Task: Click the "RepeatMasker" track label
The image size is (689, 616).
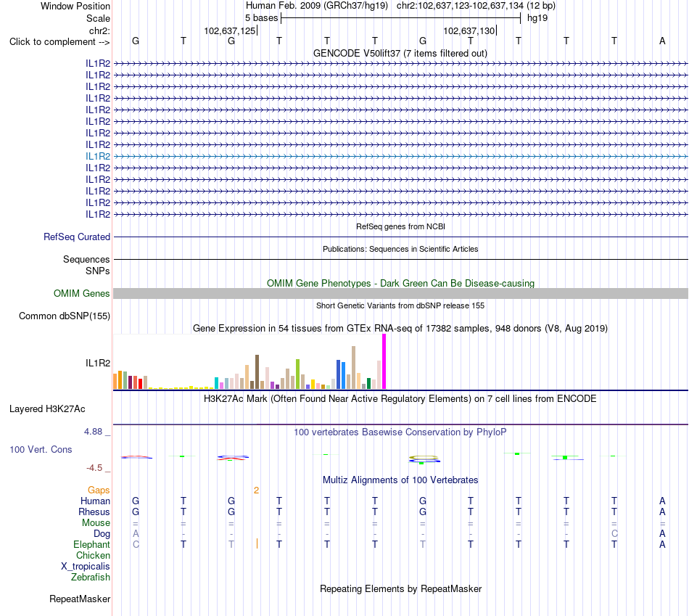Action: click(x=80, y=599)
